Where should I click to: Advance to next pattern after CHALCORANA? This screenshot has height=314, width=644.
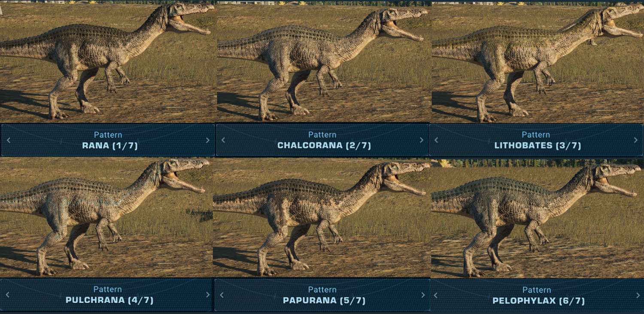click(421, 140)
